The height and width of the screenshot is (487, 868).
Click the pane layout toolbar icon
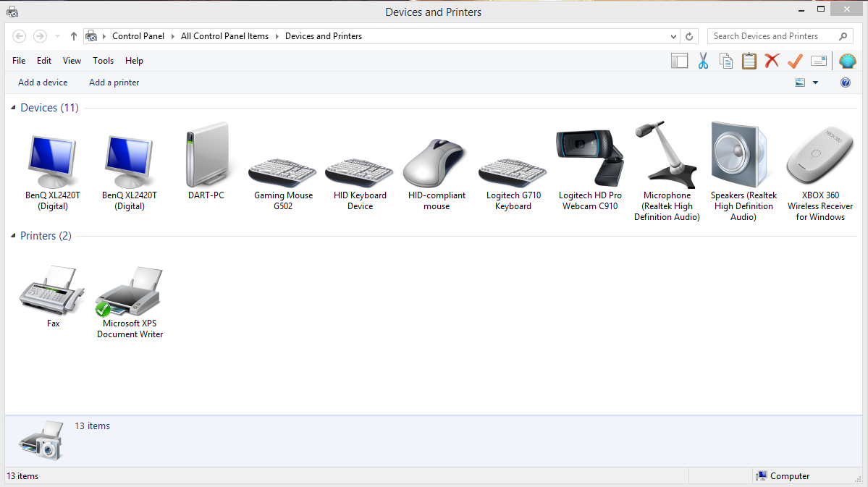pos(679,61)
